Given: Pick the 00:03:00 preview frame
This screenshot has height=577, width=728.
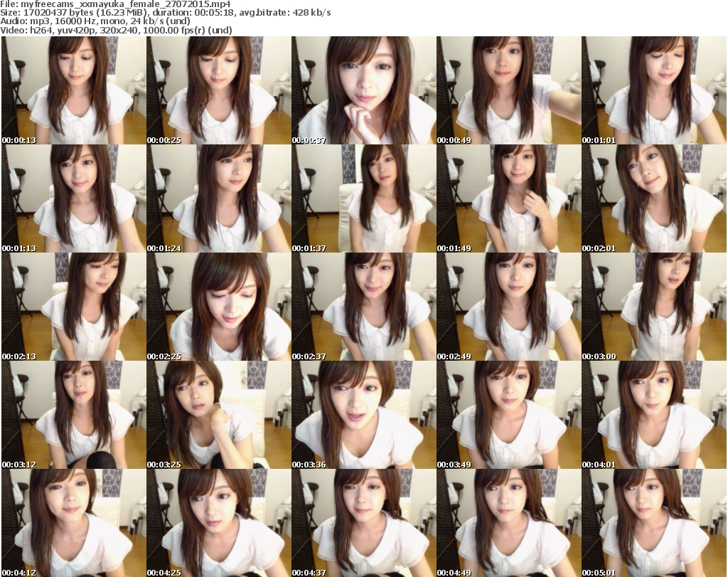Looking at the screenshot, I should tap(654, 307).
